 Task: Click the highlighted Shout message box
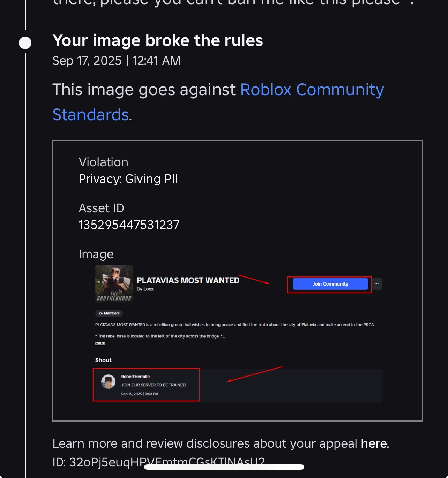click(146, 385)
